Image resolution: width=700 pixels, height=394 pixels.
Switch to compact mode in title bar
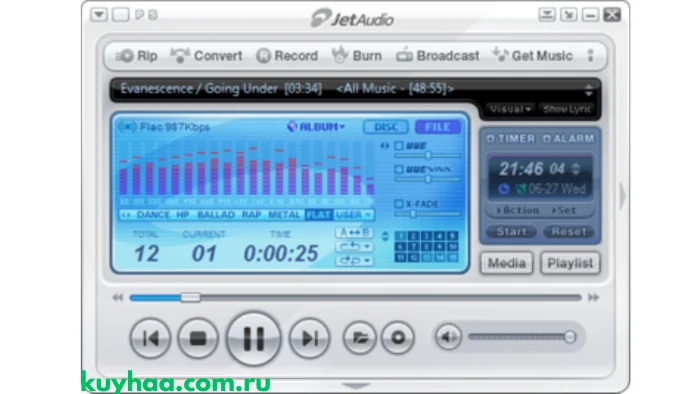click(568, 15)
